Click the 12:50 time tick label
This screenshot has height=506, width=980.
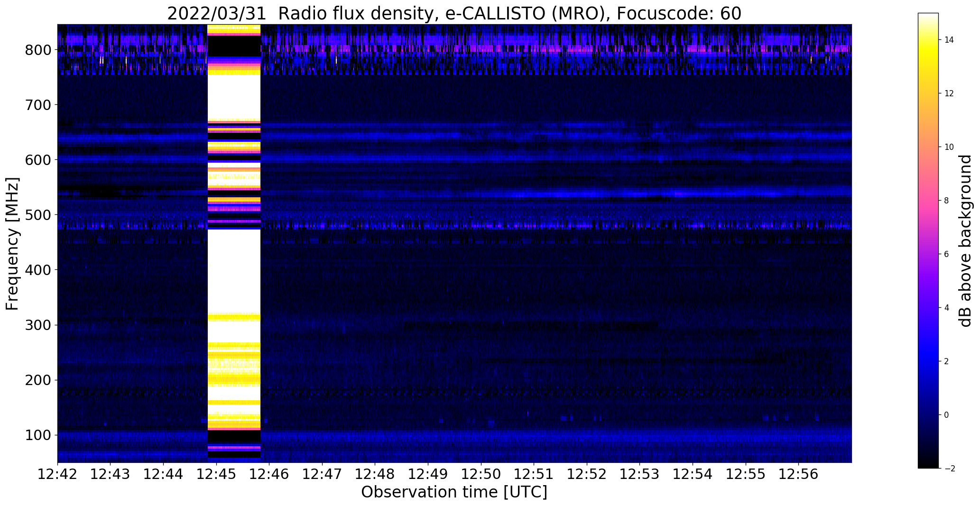481,474
